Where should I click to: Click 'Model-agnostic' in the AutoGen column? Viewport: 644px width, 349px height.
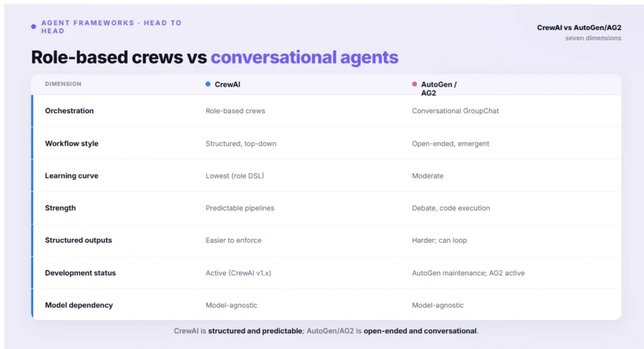click(438, 305)
